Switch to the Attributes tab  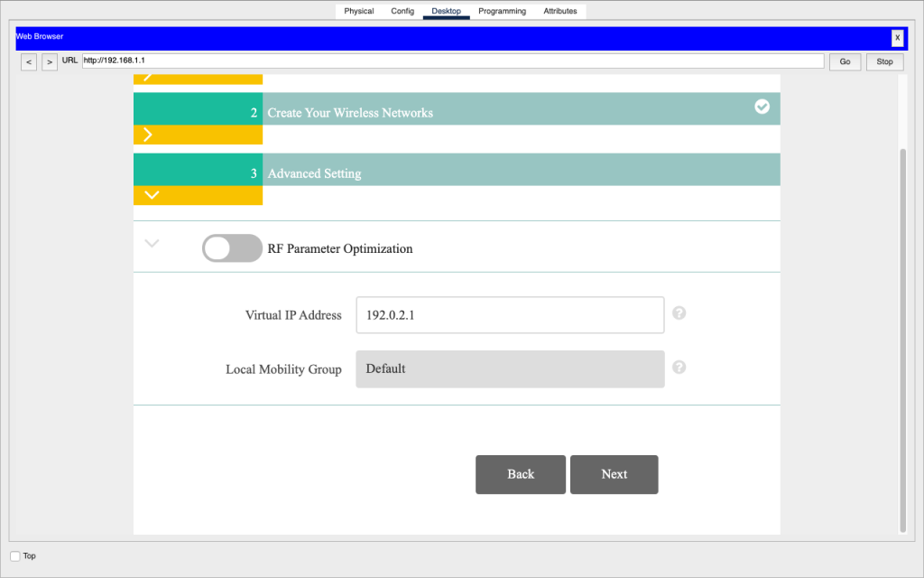coord(560,11)
